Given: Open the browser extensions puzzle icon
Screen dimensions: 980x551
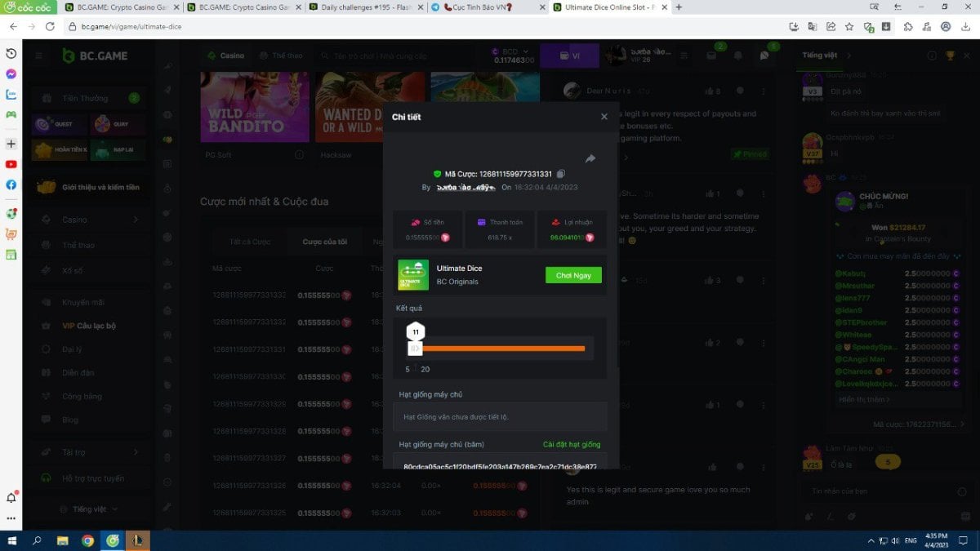Looking at the screenshot, I should (x=908, y=26).
